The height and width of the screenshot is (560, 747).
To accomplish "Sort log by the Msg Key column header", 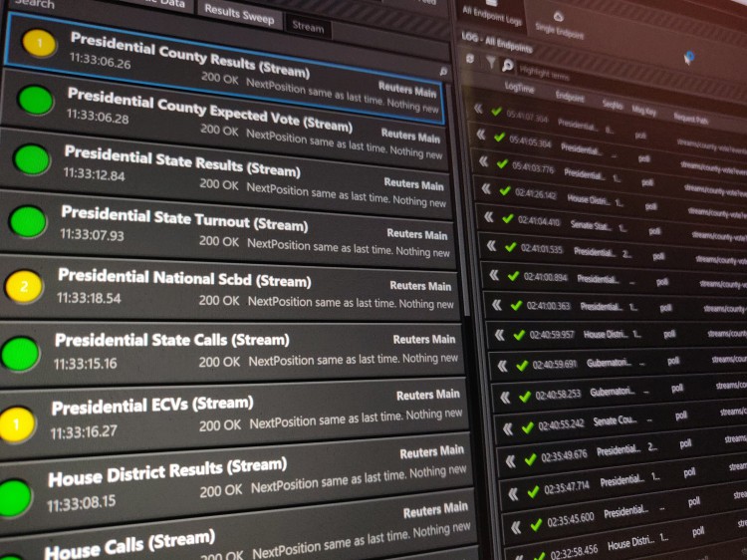I will (x=644, y=111).
